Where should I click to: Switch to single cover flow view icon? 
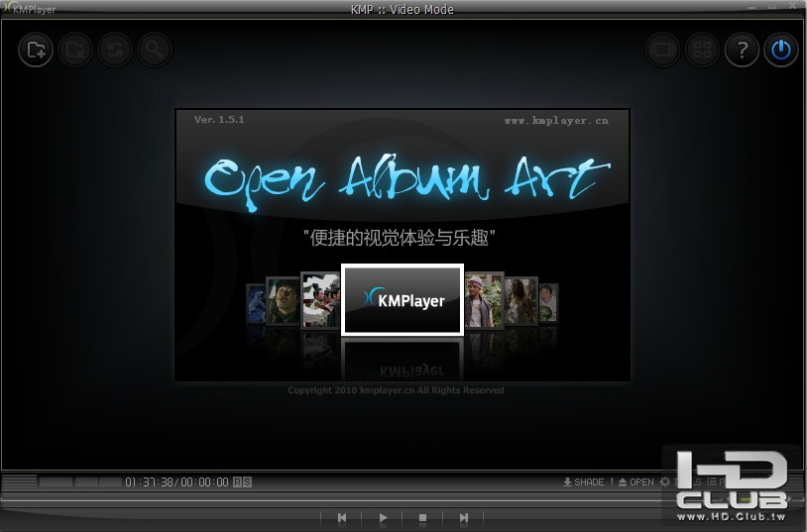(662, 50)
